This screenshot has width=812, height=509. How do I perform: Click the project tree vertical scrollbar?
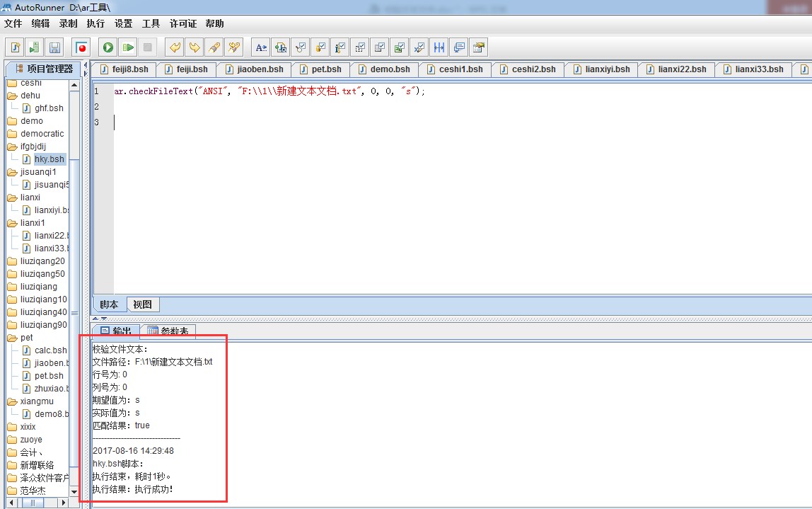(74, 283)
